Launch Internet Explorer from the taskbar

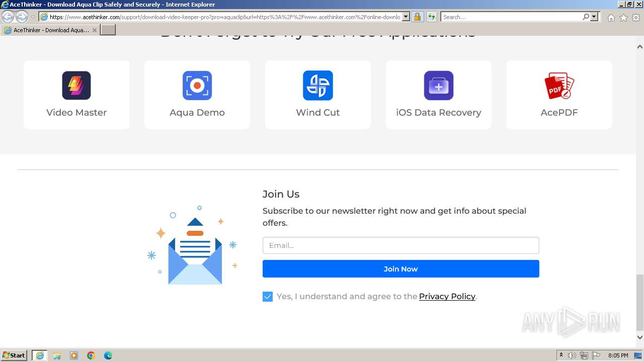[40, 355]
